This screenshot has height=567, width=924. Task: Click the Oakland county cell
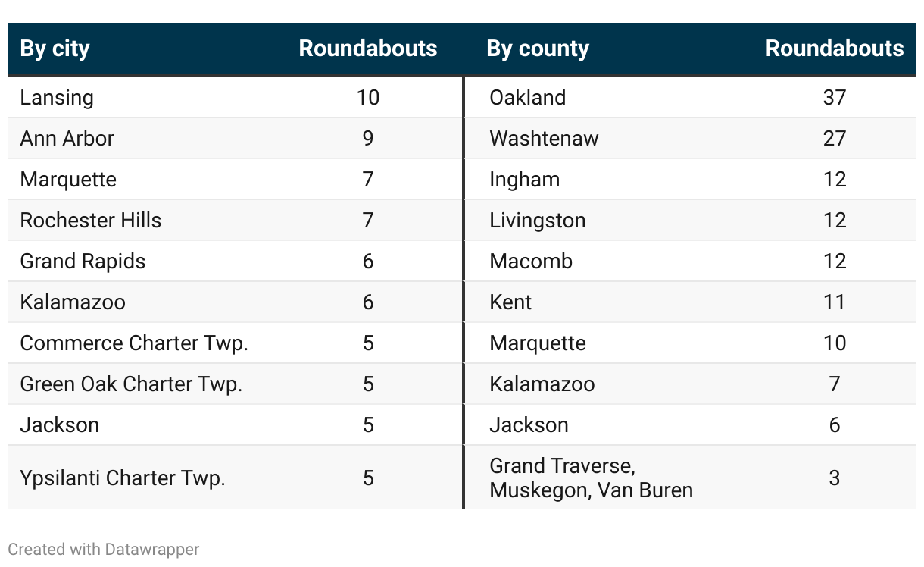point(527,98)
